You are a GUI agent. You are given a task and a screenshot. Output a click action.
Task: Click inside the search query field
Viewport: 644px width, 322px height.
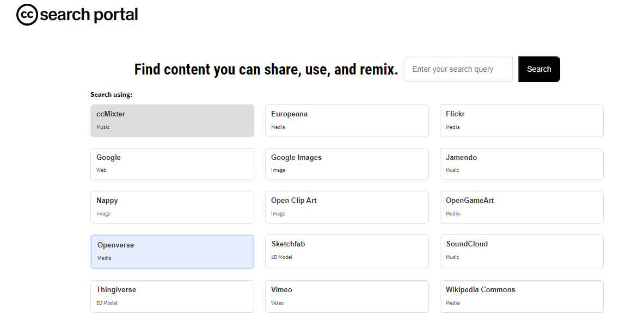coord(458,69)
